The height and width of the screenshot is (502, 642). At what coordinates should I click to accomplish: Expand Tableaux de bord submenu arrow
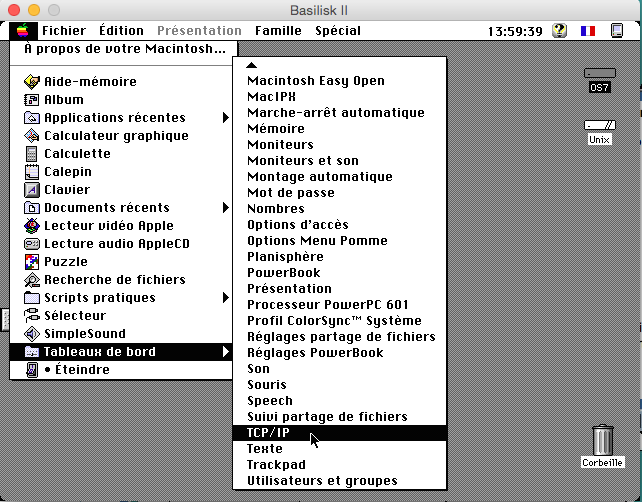click(226, 352)
